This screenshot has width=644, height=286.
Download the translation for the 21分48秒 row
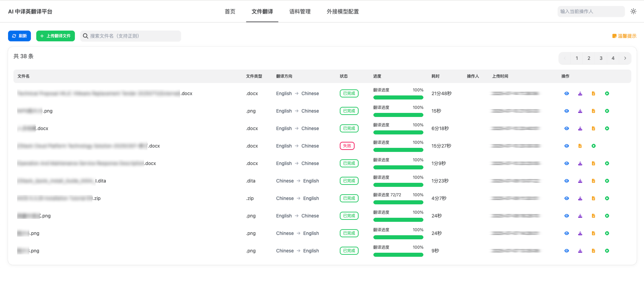[580, 93]
